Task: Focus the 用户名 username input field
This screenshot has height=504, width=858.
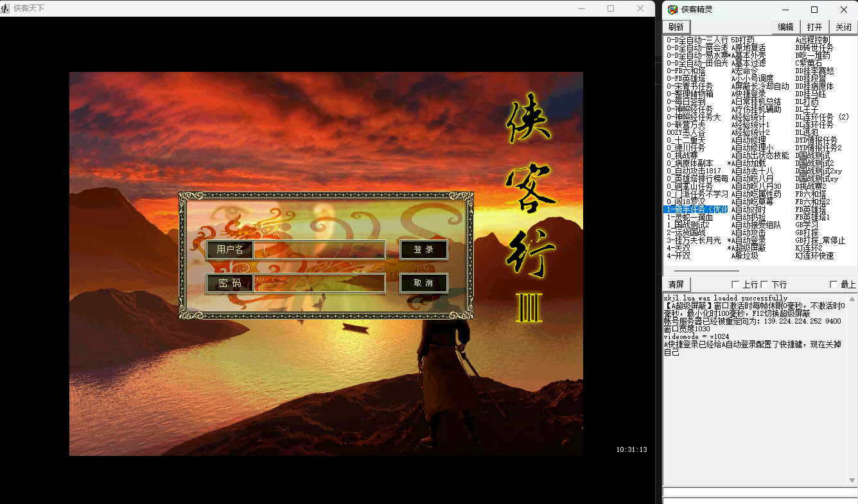Action: click(319, 250)
